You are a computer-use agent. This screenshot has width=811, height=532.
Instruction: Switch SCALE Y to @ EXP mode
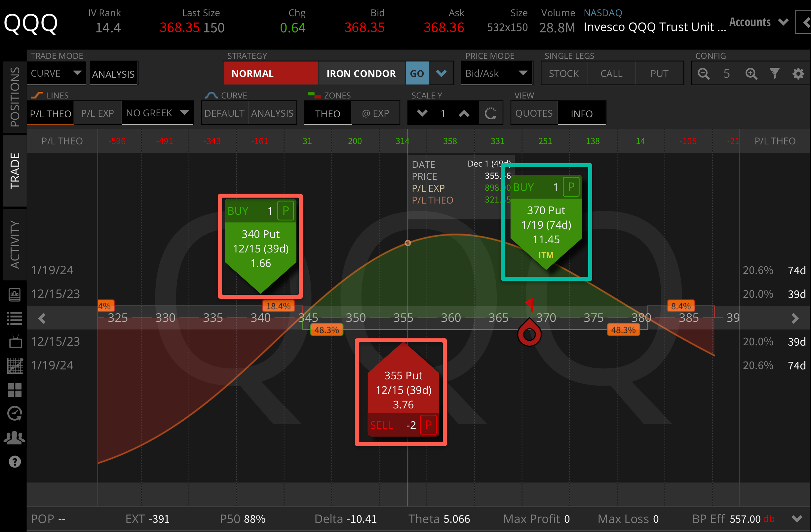pyautogui.click(x=375, y=113)
